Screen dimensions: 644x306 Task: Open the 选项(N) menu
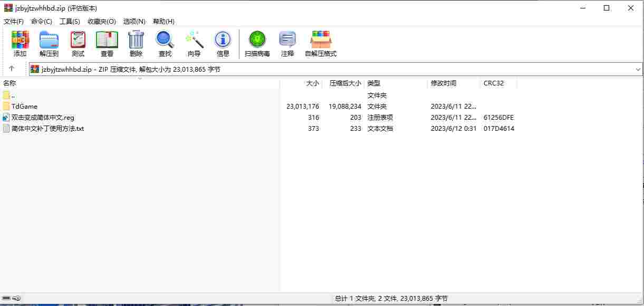pos(134,21)
